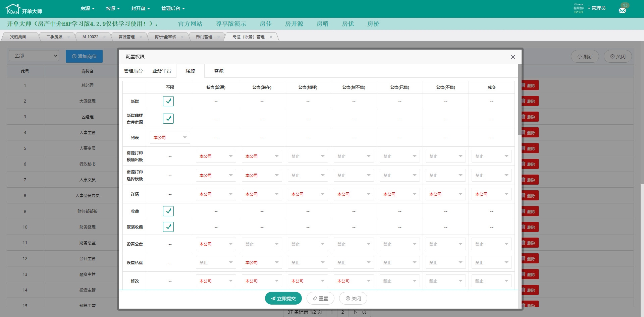This screenshot has width=644, height=317.
Task: Close the M-10022 tab via its X
Action: tap(104, 37)
